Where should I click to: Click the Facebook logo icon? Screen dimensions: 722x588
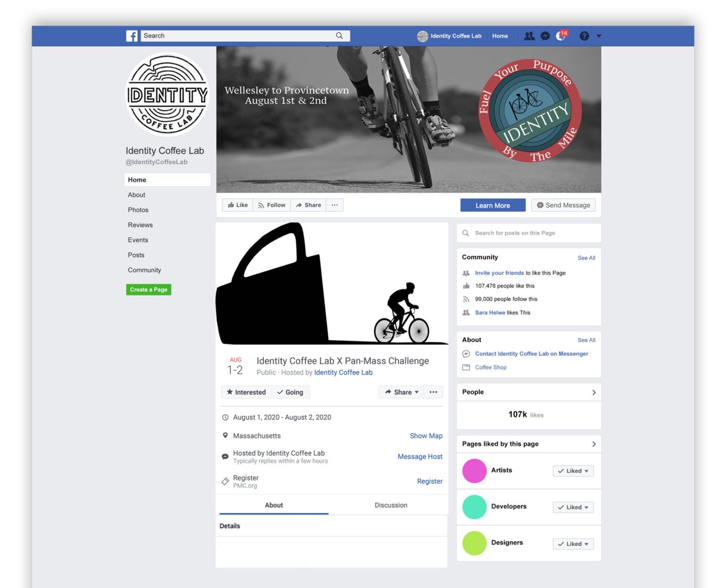coord(132,36)
